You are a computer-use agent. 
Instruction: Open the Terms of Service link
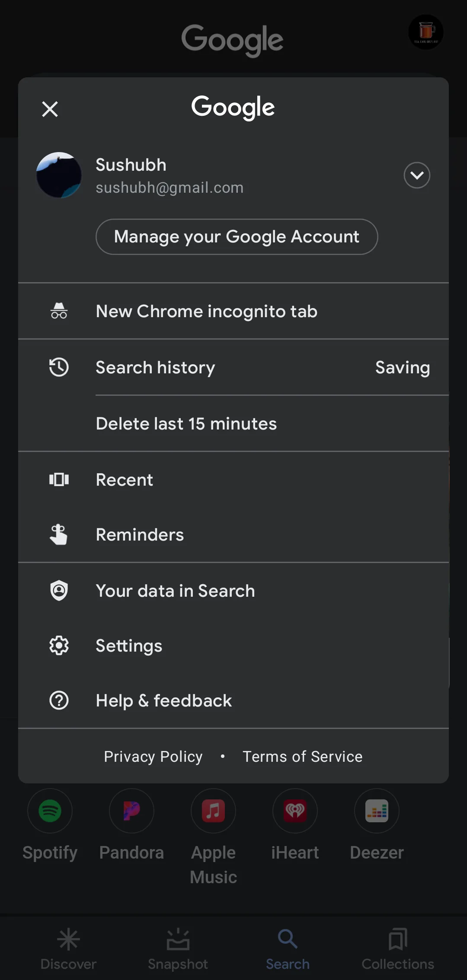click(x=302, y=756)
